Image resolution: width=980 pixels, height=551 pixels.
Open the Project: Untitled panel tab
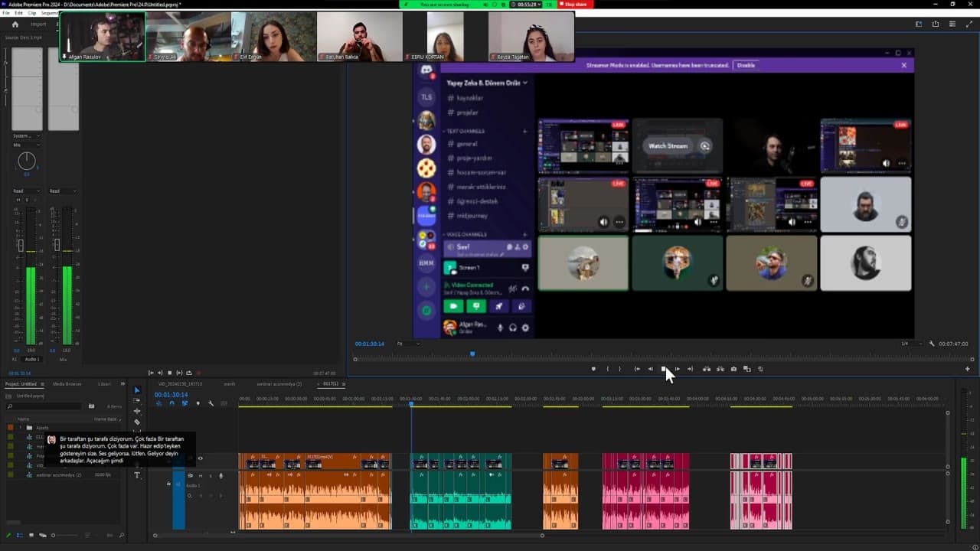21,384
